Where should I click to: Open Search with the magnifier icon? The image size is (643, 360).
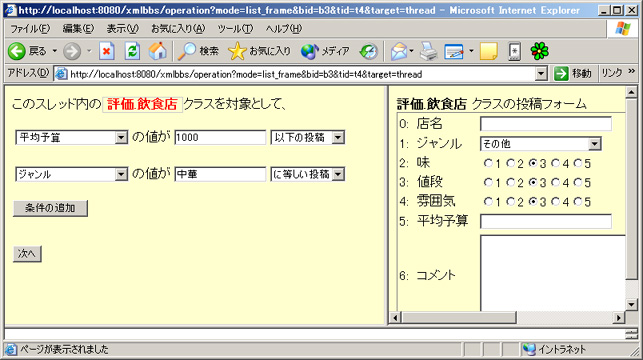click(187, 51)
